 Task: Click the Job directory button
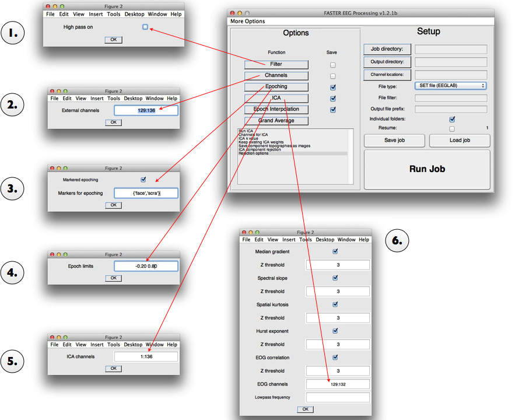[x=387, y=49]
